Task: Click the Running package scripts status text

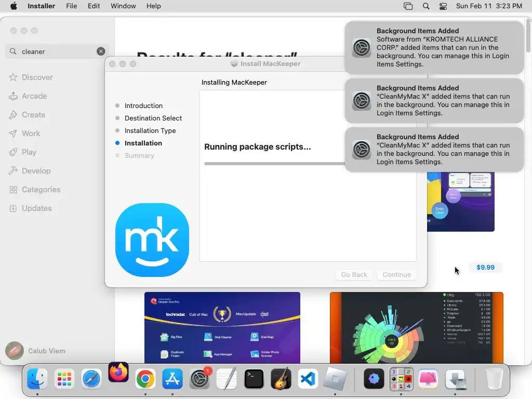Action: click(258, 147)
